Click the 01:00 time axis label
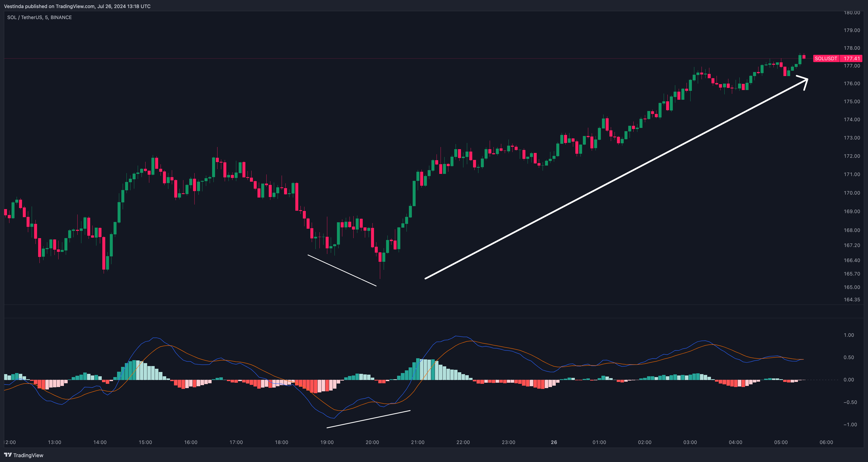Screen dimensions: 868x462 599,442
